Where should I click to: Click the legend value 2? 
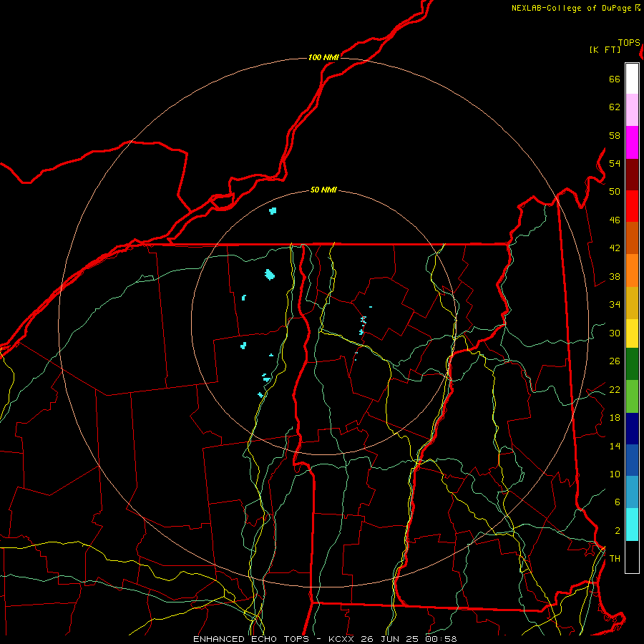618,531
